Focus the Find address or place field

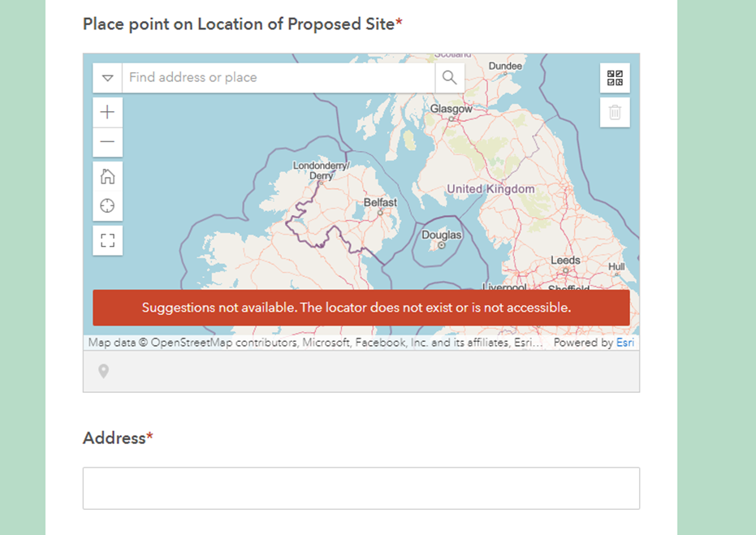pos(279,78)
